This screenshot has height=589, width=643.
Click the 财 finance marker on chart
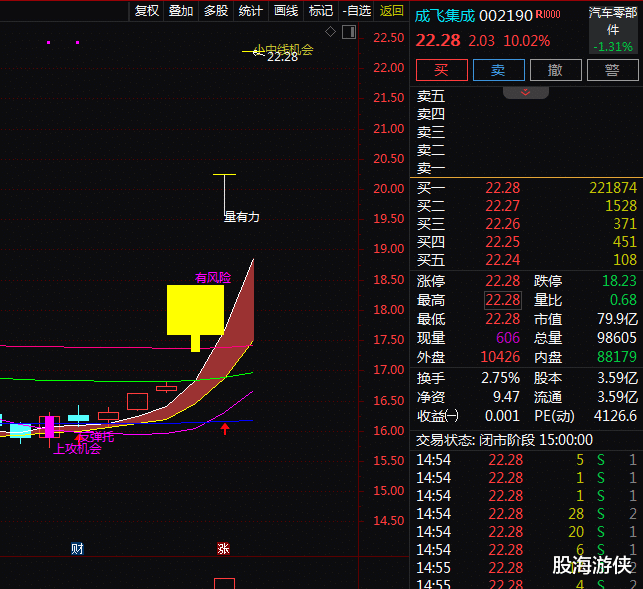coord(77,548)
